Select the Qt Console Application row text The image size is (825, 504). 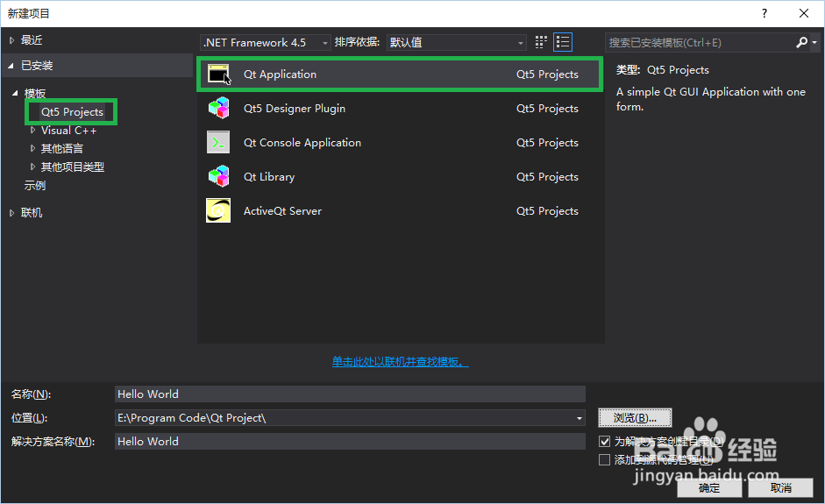coord(302,142)
